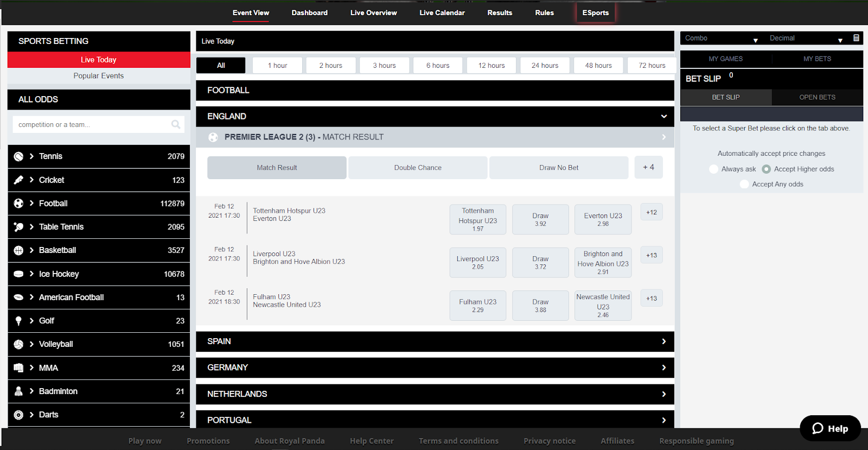Select the Always ask radio option
868x450 pixels.
click(x=714, y=169)
